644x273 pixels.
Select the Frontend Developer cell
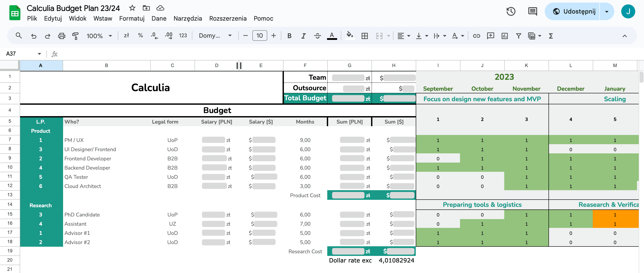(x=106, y=158)
